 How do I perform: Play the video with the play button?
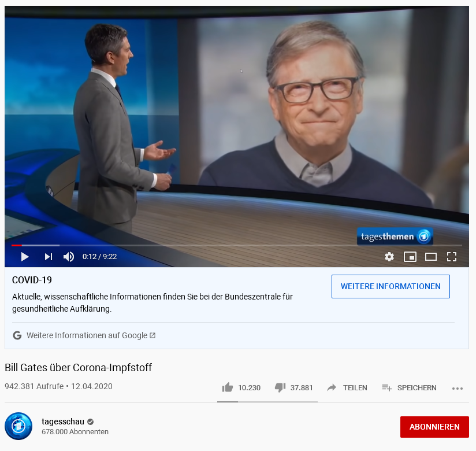point(25,257)
